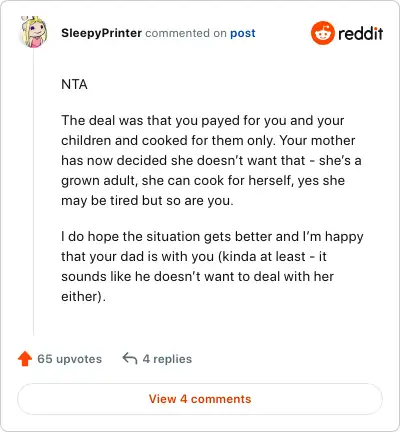Click the "NTA" verdict text
The width and height of the screenshot is (400, 432).
click(x=74, y=84)
